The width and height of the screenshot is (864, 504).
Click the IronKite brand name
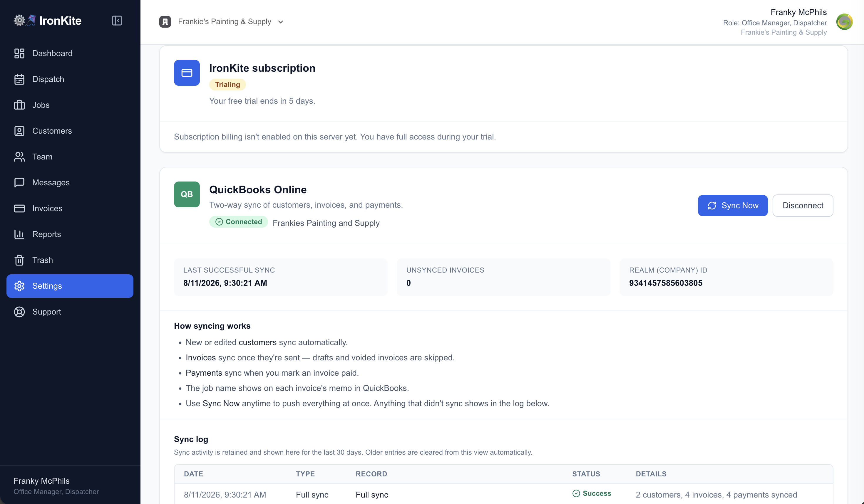tap(60, 21)
